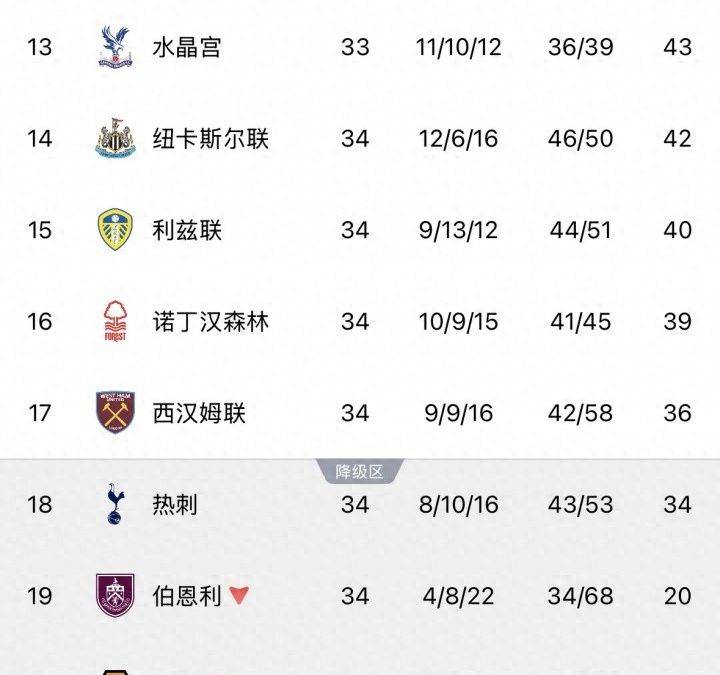Open the 水晶宫 team page
The image size is (720, 675).
pyautogui.click(x=186, y=47)
